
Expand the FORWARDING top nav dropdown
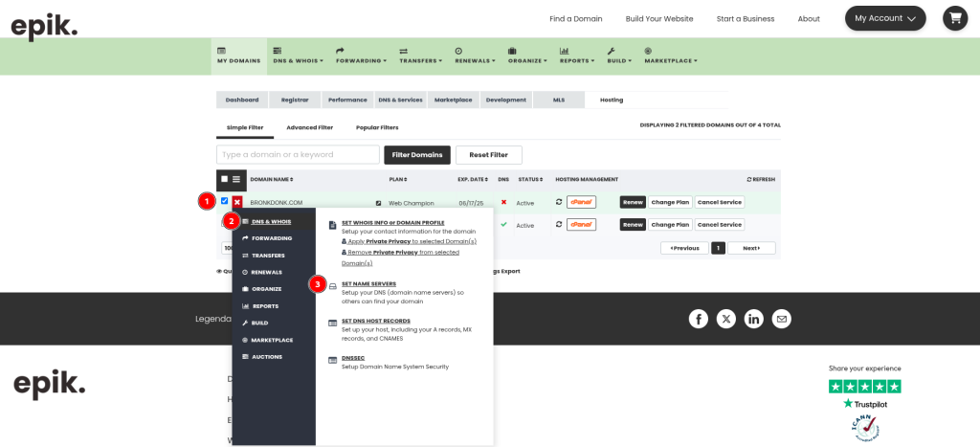point(361,56)
